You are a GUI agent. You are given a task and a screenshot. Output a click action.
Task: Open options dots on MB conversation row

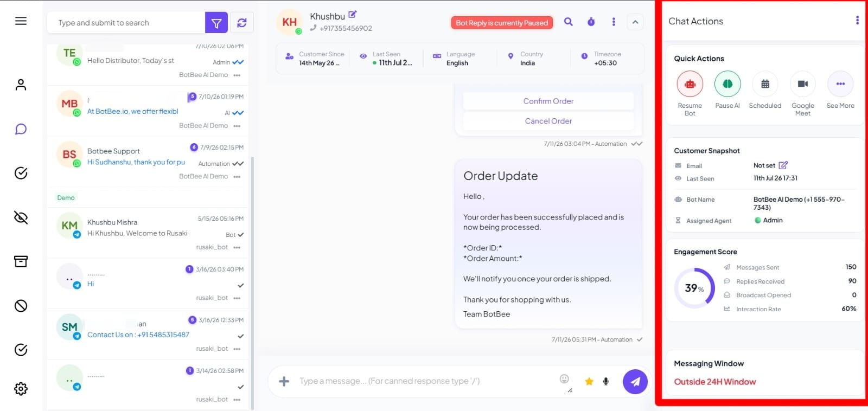[x=237, y=126]
